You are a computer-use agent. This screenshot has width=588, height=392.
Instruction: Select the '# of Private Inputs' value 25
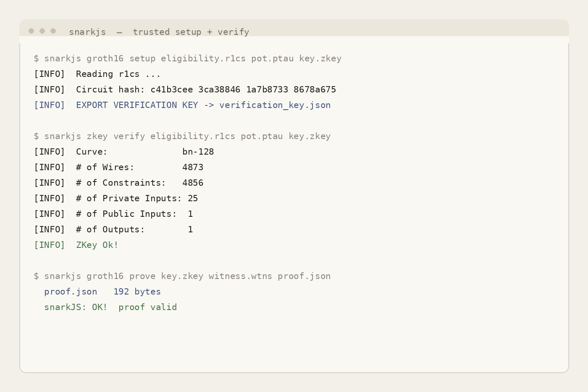point(193,198)
